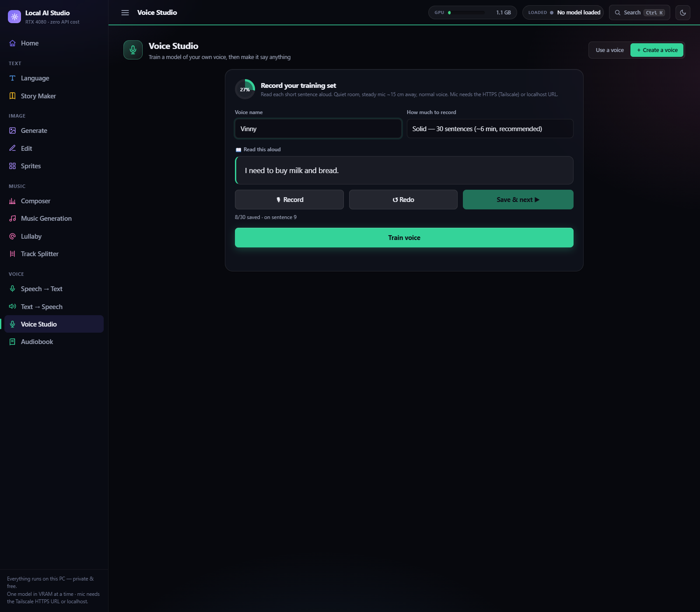Click the Sprites grid icon
Image resolution: width=700 pixels, height=612 pixels.
(13, 166)
